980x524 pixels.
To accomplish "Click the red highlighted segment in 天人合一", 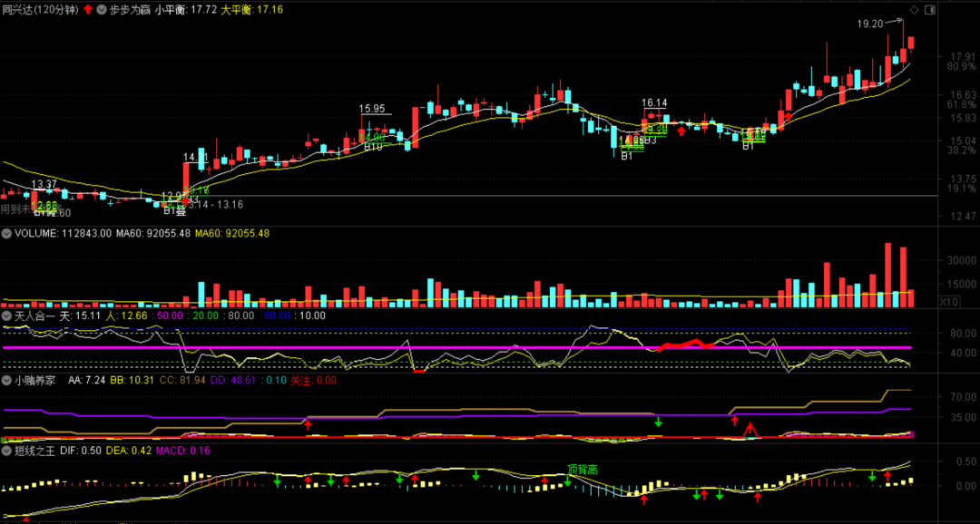I will pyautogui.click(x=685, y=345).
